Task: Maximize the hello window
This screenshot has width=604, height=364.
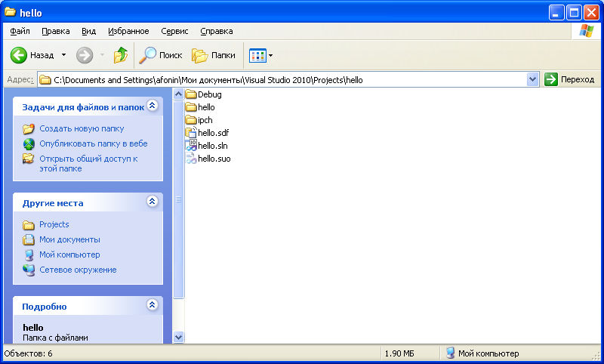Action: click(574, 13)
